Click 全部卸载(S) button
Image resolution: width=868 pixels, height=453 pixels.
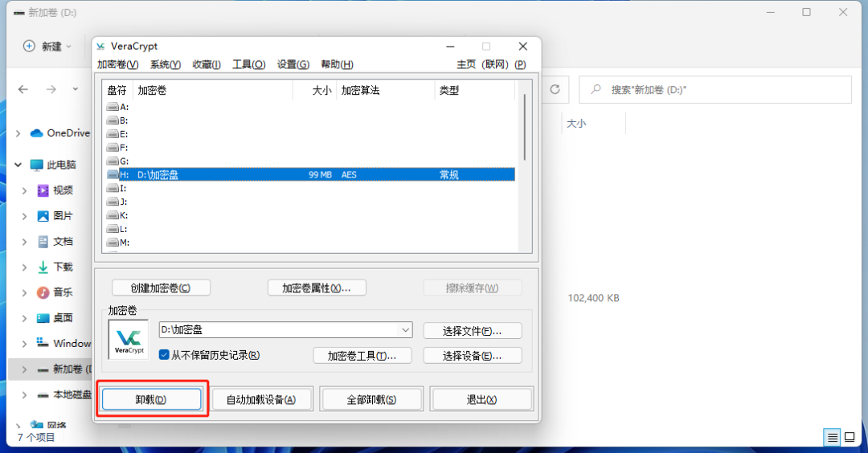point(371,399)
